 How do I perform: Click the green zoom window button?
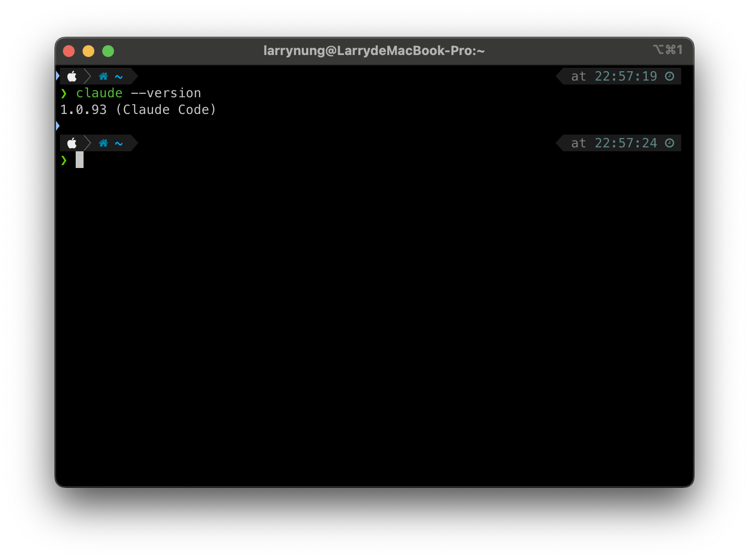click(108, 51)
